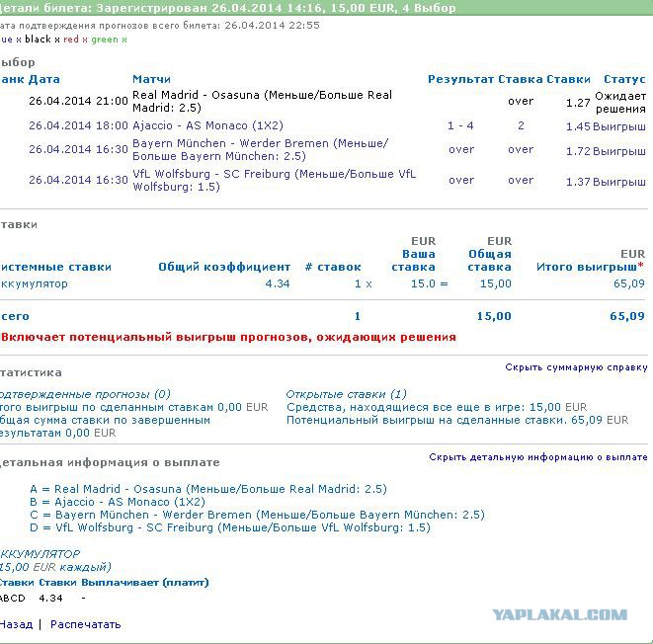Open the VfL Wolfsburg - SC Freiburg match
653x644 pixels.
[274, 180]
